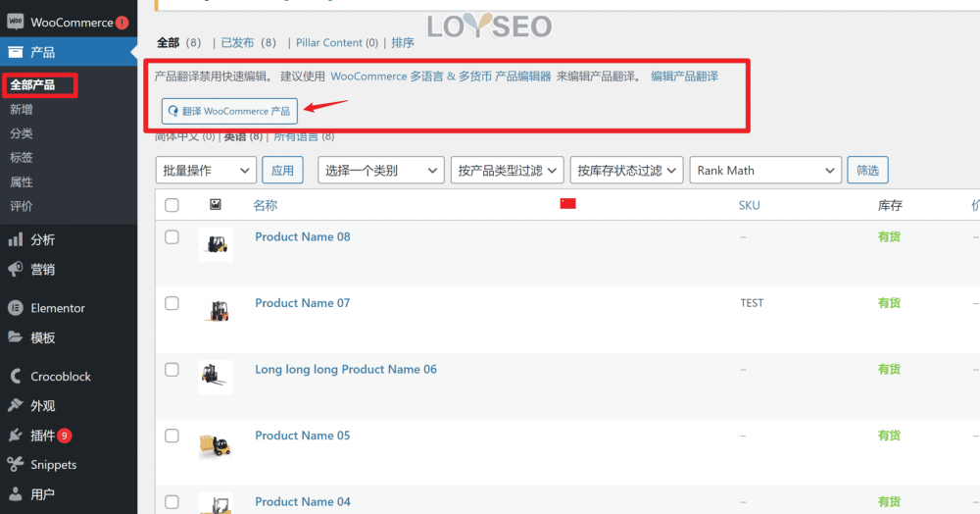Sort by 名称 column header
This screenshot has height=514, width=980.
pyautogui.click(x=265, y=205)
